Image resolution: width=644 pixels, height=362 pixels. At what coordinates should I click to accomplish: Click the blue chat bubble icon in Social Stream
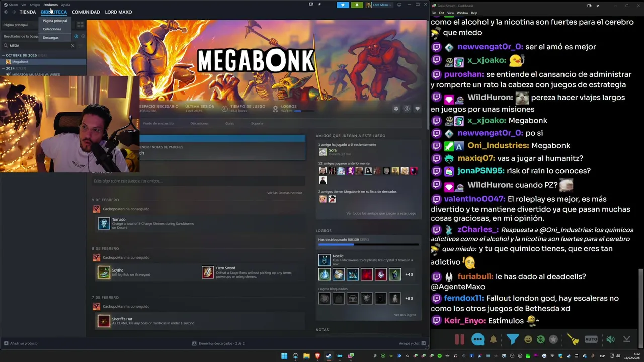point(478,339)
